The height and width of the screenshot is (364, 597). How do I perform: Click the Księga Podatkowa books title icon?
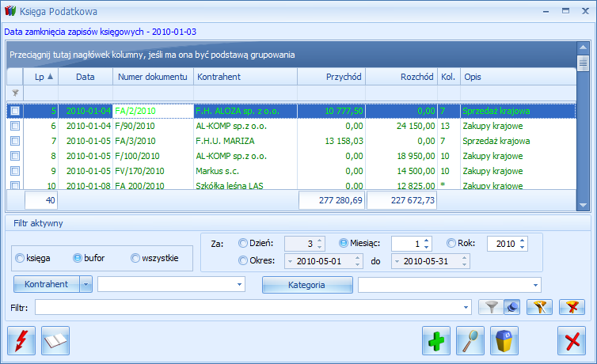click(10, 10)
